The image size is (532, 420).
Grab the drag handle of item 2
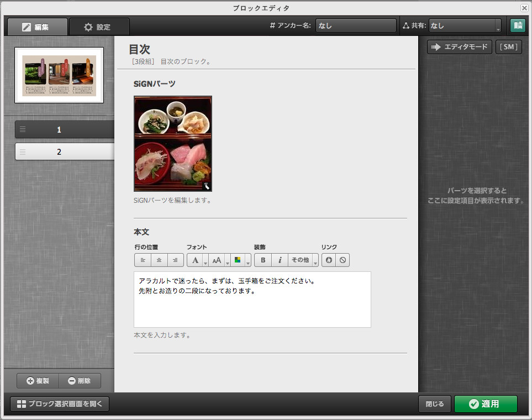coord(23,152)
